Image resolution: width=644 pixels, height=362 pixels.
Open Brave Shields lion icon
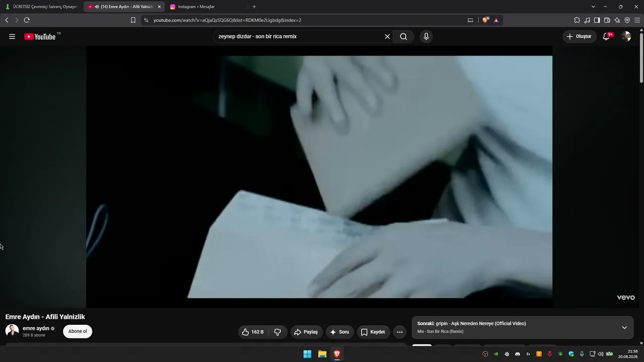coord(486,20)
